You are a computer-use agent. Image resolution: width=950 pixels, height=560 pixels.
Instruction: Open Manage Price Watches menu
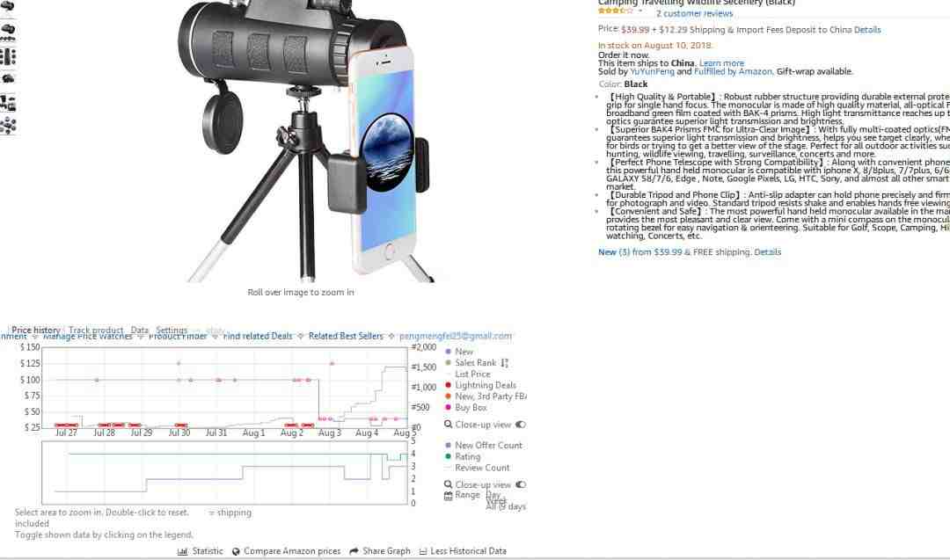[87, 337]
